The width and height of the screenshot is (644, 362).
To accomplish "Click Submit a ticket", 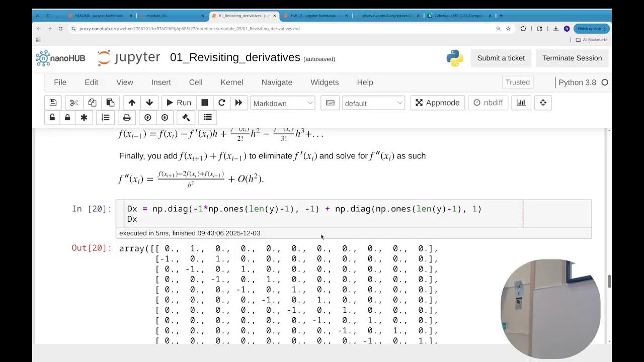I will tap(501, 58).
